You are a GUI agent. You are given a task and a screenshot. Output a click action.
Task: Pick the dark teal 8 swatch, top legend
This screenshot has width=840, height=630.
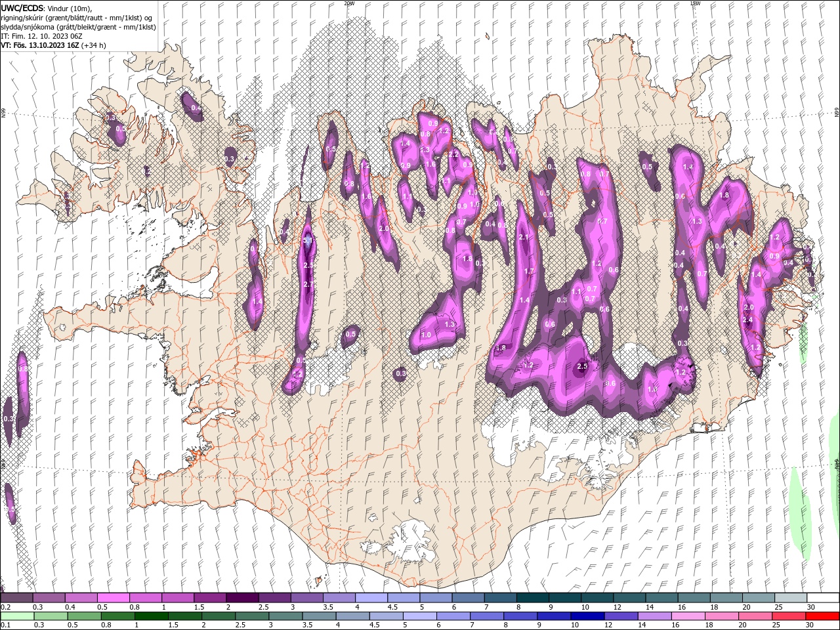(x=532, y=598)
